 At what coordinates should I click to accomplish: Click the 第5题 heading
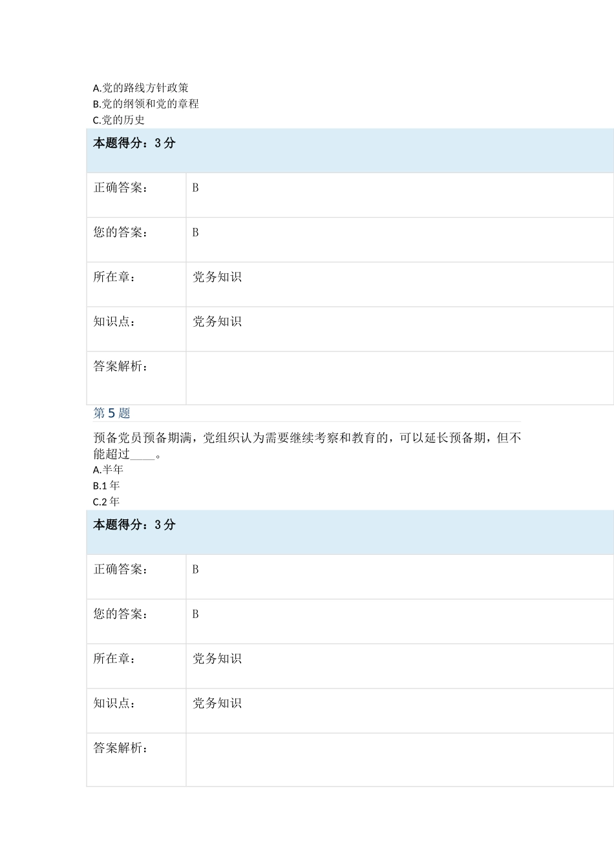click(112, 413)
